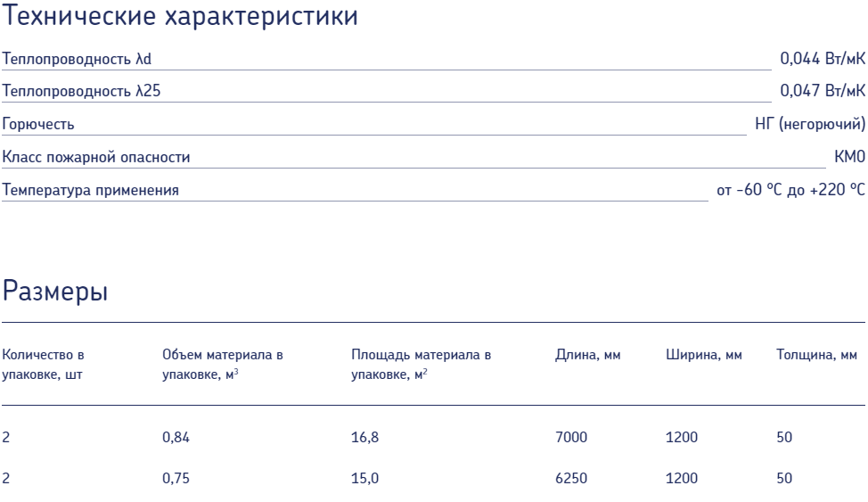The width and height of the screenshot is (868, 502).
Task: Click the 7000 length cell
Action: click(x=571, y=437)
